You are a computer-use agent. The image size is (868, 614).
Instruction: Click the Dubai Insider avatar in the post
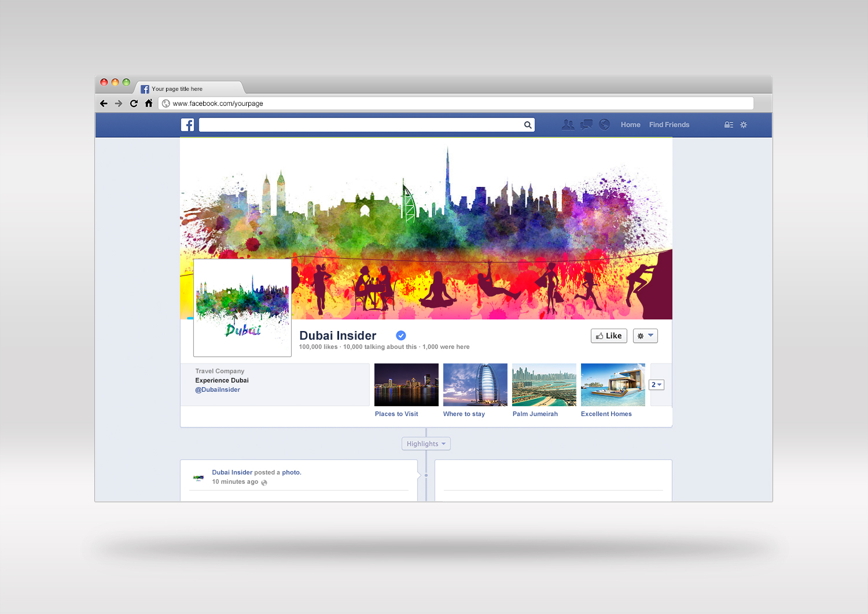click(x=198, y=477)
